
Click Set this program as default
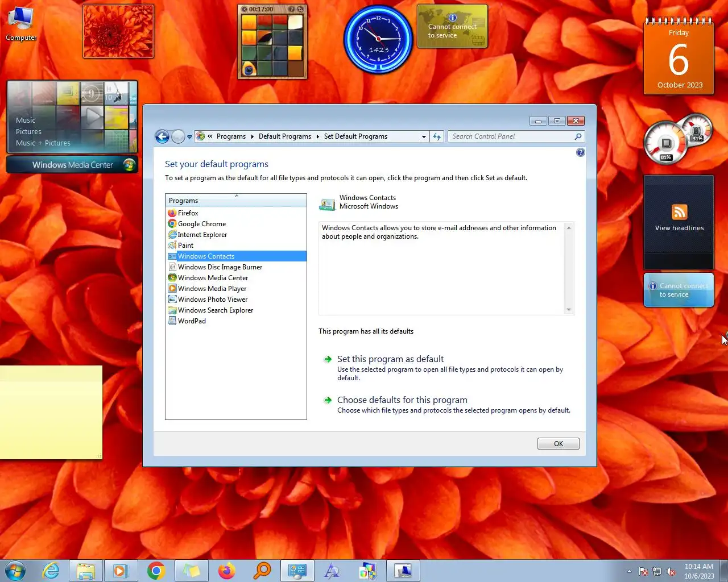[390, 359]
